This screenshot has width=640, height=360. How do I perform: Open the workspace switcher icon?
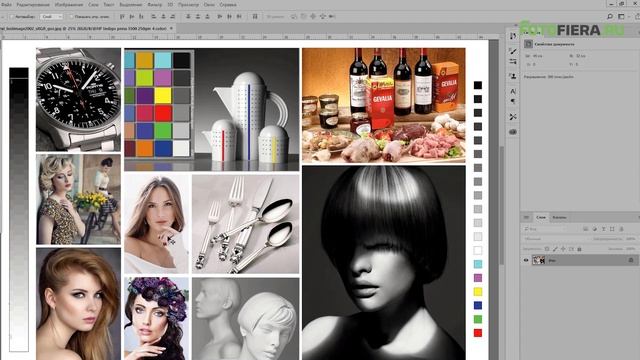click(622, 17)
